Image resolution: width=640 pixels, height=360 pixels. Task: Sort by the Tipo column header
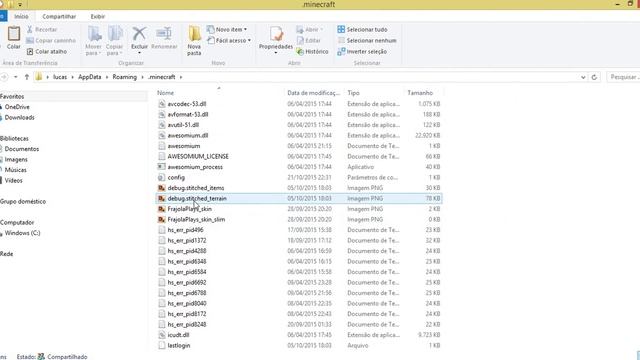353,93
